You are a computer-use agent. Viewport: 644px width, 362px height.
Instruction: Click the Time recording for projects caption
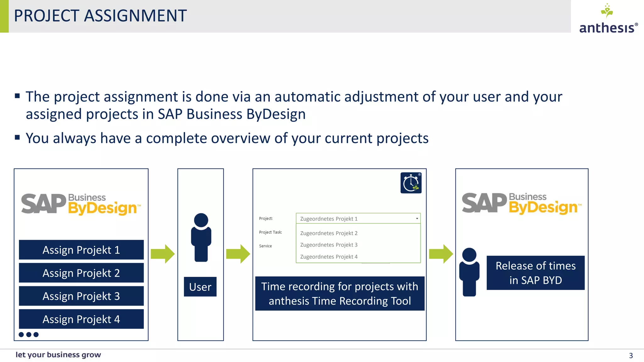click(340, 293)
